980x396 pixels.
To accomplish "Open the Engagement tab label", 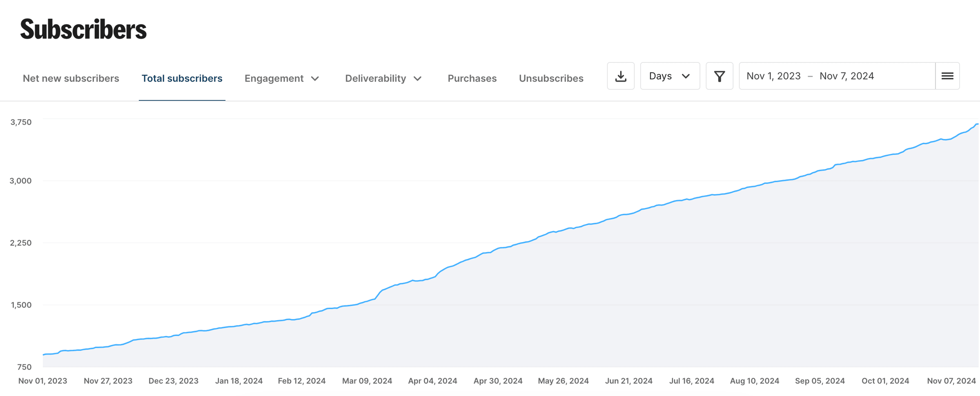I will click(x=274, y=78).
